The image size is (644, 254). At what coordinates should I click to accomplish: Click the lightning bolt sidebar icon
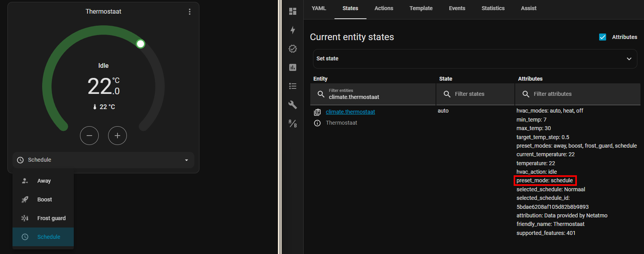[293, 30]
